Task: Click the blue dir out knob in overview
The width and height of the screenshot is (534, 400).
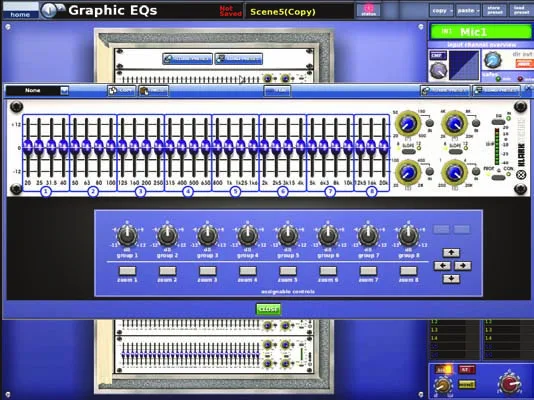Action: tap(492, 60)
